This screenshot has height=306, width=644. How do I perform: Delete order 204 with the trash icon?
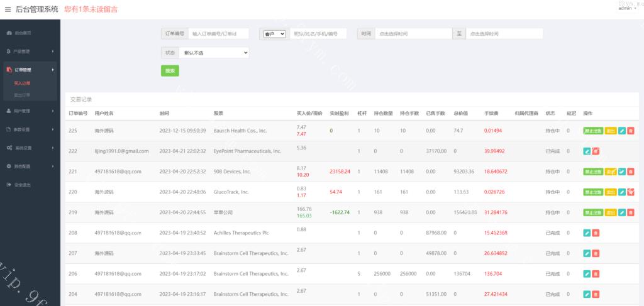click(x=596, y=294)
